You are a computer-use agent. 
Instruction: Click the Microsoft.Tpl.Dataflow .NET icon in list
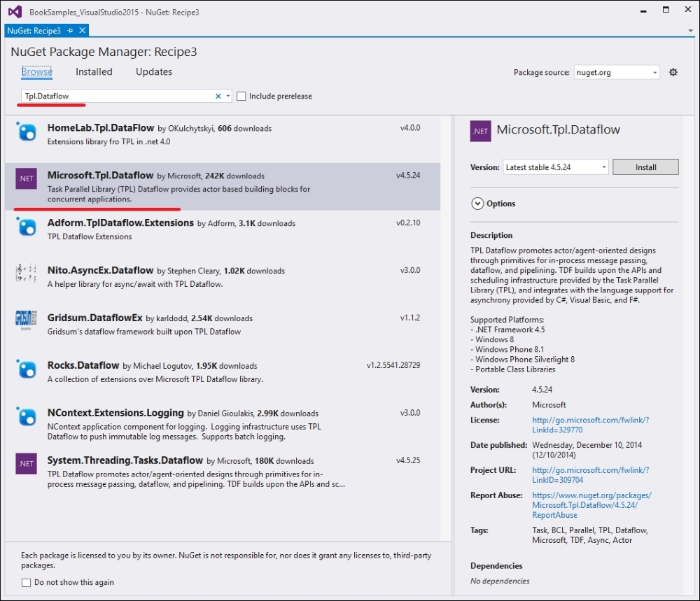click(x=26, y=178)
